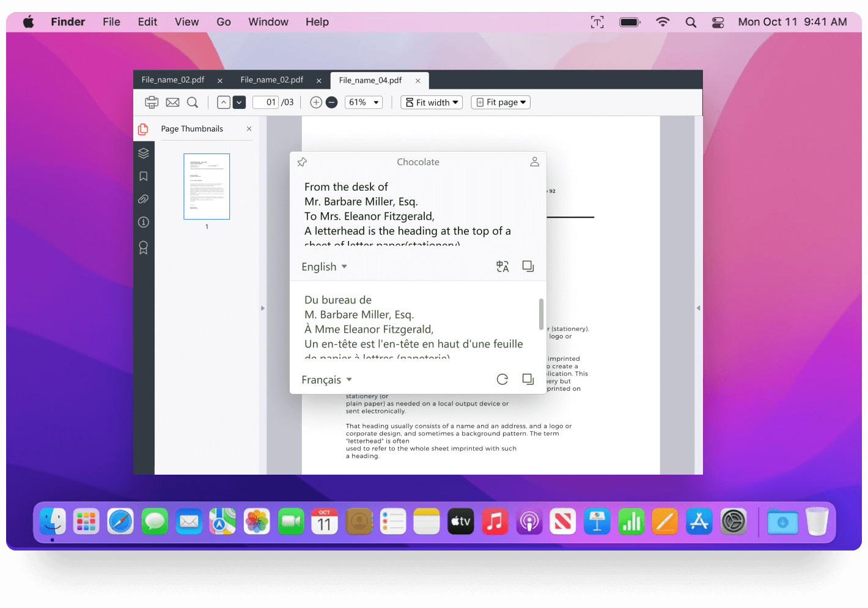Toggle the pin on Chocolate popup
This screenshot has height=608, width=868.
pyautogui.click(x=302, y=162)
